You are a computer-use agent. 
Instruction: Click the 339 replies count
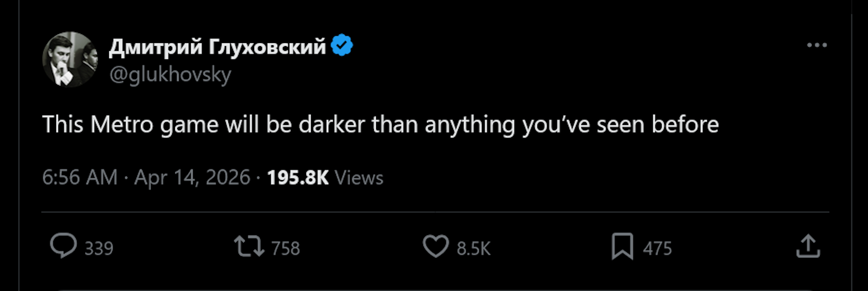[x=99, y=248]
